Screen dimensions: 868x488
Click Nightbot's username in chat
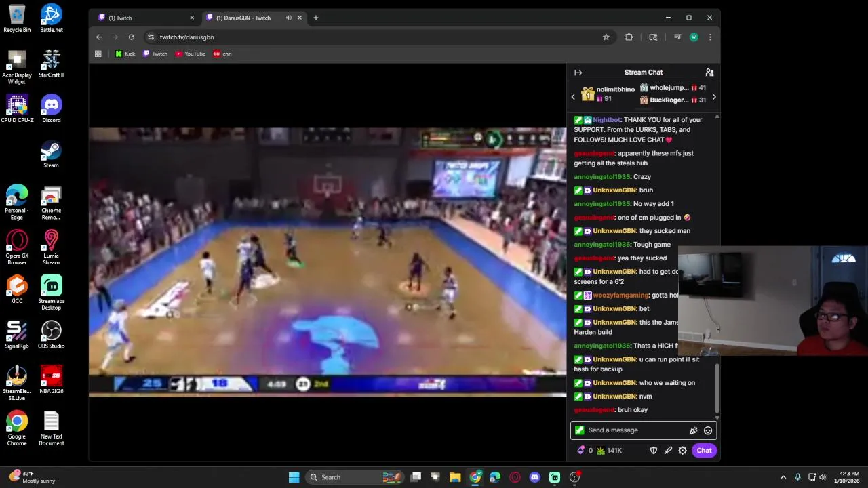click(x=606, y=120)
